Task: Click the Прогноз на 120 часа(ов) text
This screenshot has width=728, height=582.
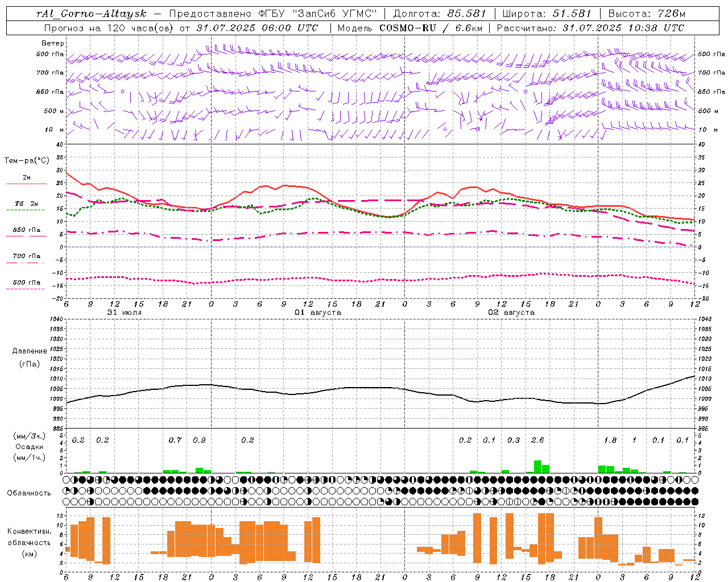Action: coord(109,28)
